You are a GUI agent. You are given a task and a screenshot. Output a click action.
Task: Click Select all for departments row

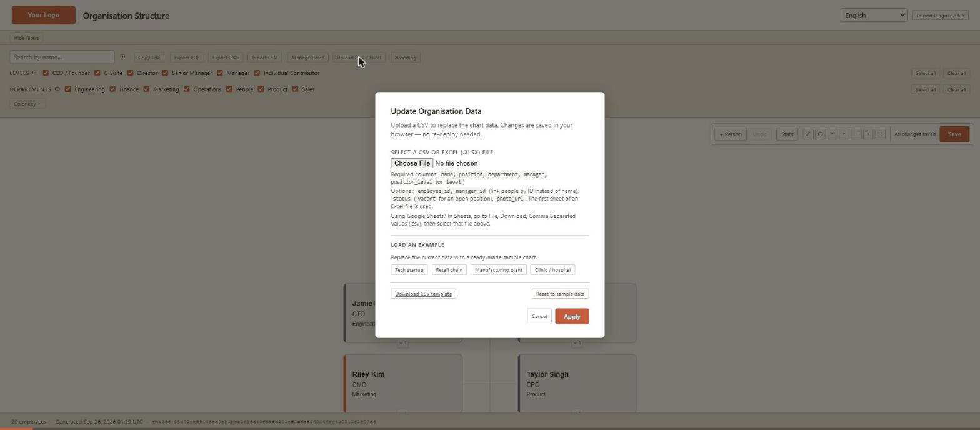pyautogui.click(x=926, y=89)
